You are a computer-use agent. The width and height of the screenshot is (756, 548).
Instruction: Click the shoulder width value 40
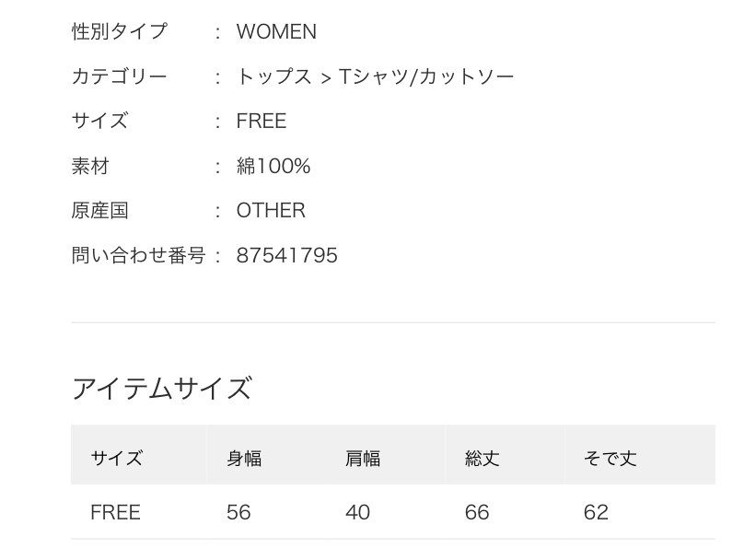click(x=357, y=512)
